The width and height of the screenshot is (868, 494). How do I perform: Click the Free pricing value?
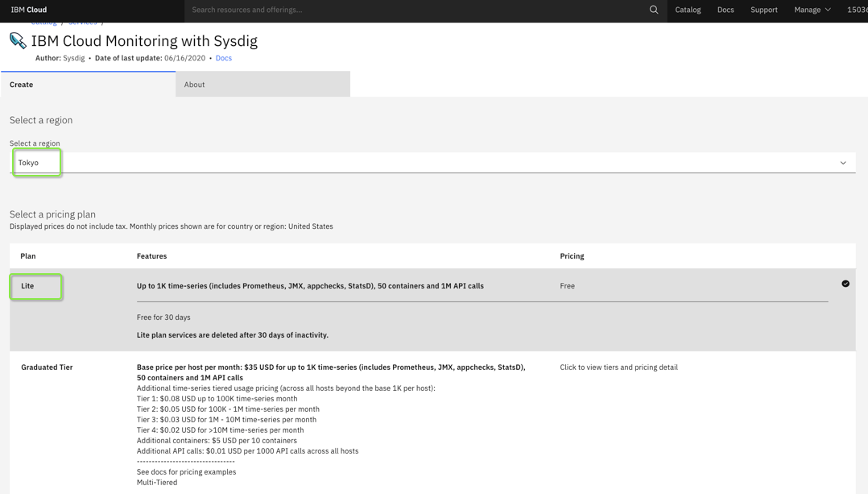[x=567, y=286]
